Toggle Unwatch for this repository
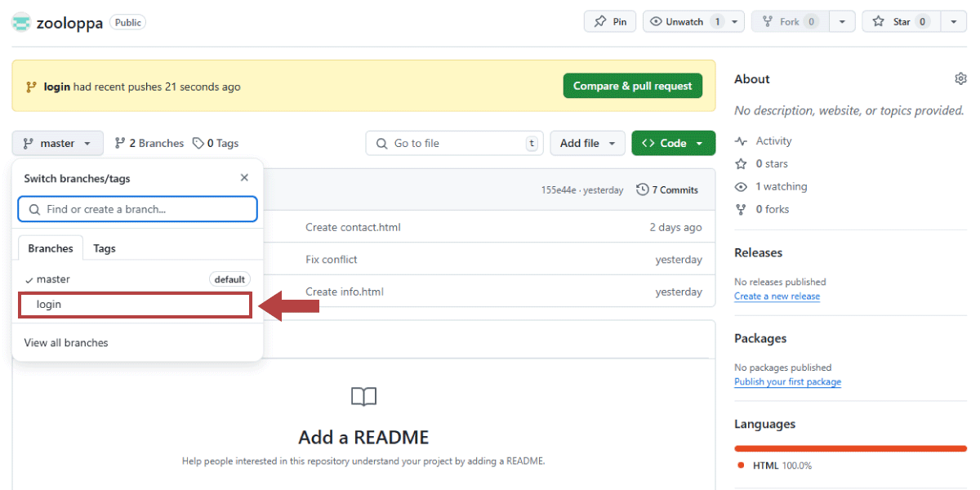Screen dimensions: 980x490 (684, 21)
